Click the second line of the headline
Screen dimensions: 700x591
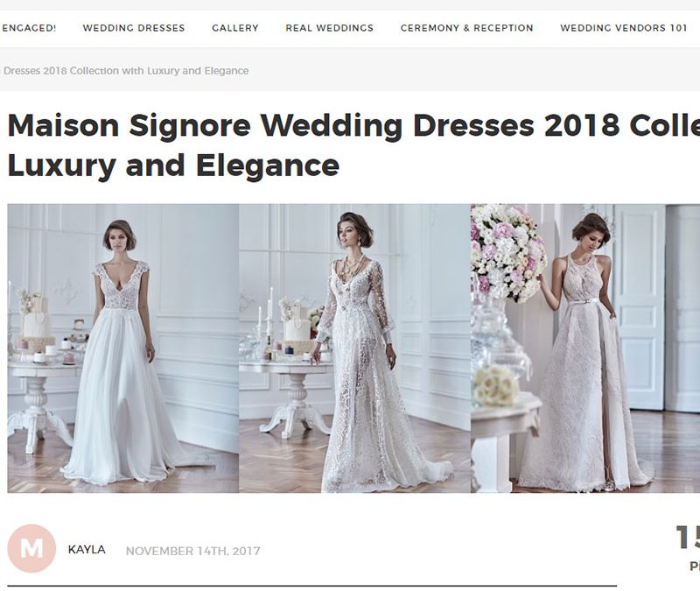(173, 165)
